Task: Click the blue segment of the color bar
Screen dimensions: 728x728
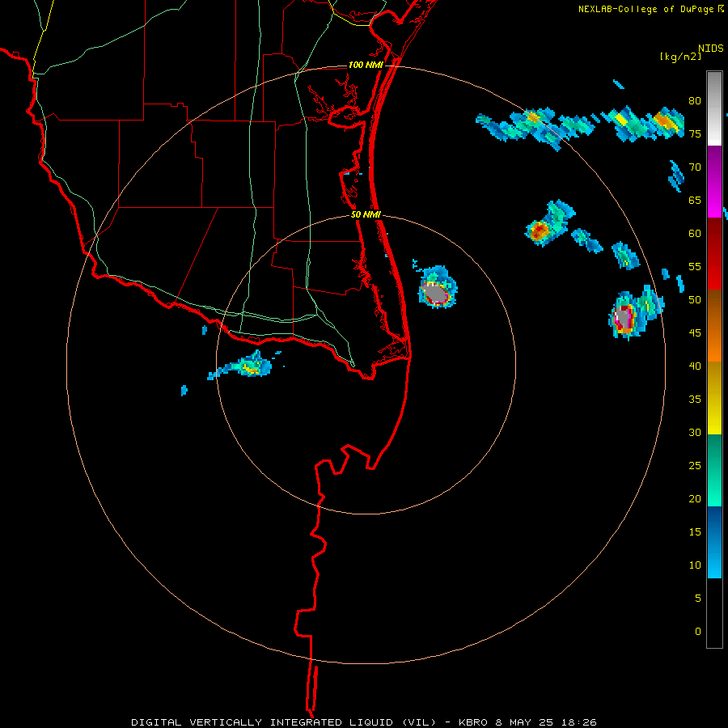Action: [x=714, y=542]
